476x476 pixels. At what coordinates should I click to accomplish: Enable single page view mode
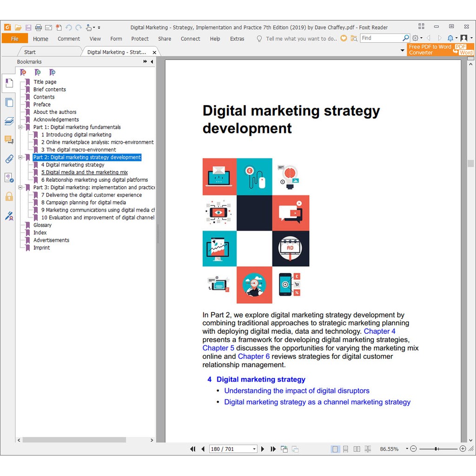pos(335,449)
